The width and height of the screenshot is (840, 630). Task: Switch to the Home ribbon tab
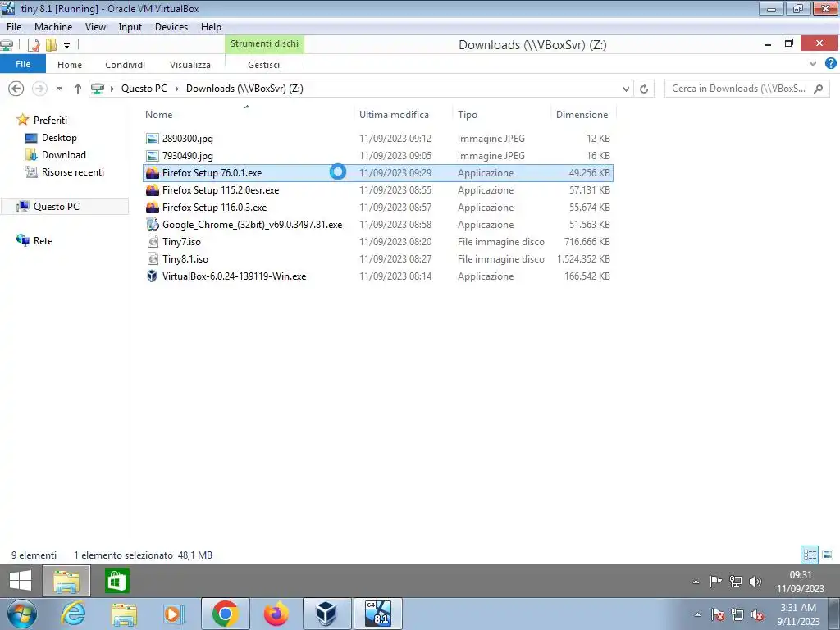(x=70, y=65)
